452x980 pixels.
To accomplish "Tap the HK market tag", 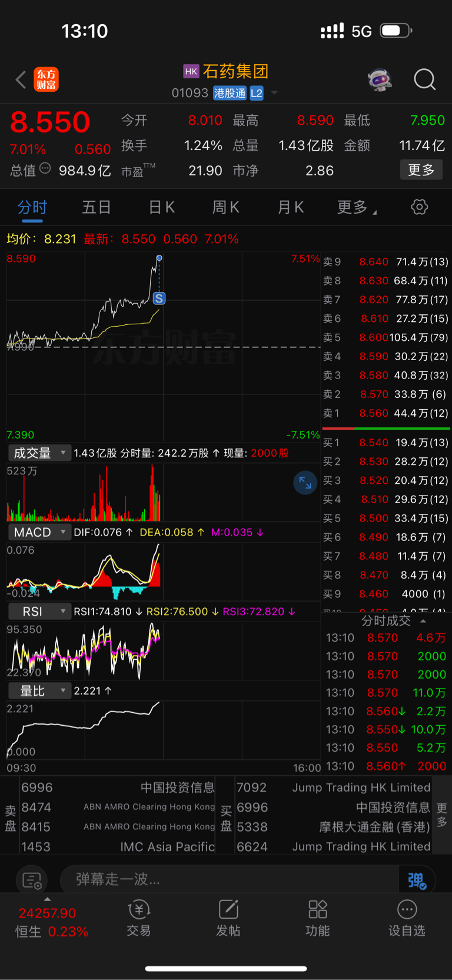I will tap(191, 71).
